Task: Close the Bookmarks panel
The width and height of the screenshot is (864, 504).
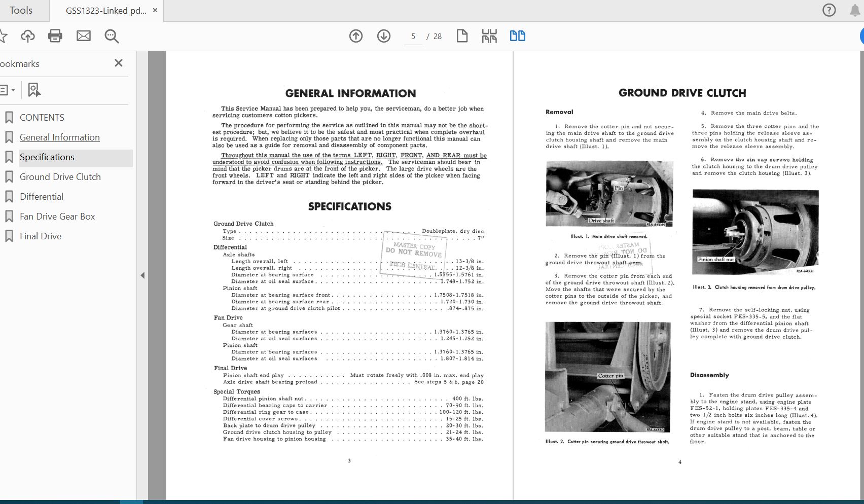Action: (x=119, y=63)
